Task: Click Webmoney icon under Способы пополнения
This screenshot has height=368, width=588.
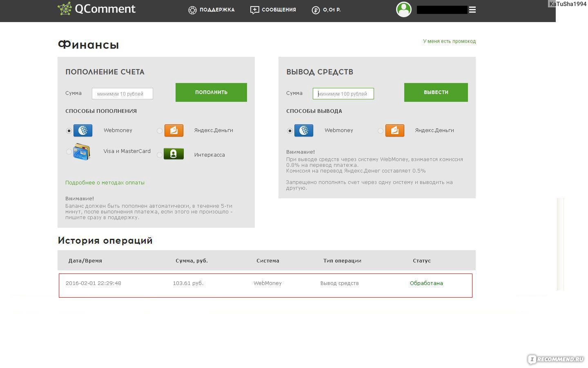Action: tap(83, 130)
